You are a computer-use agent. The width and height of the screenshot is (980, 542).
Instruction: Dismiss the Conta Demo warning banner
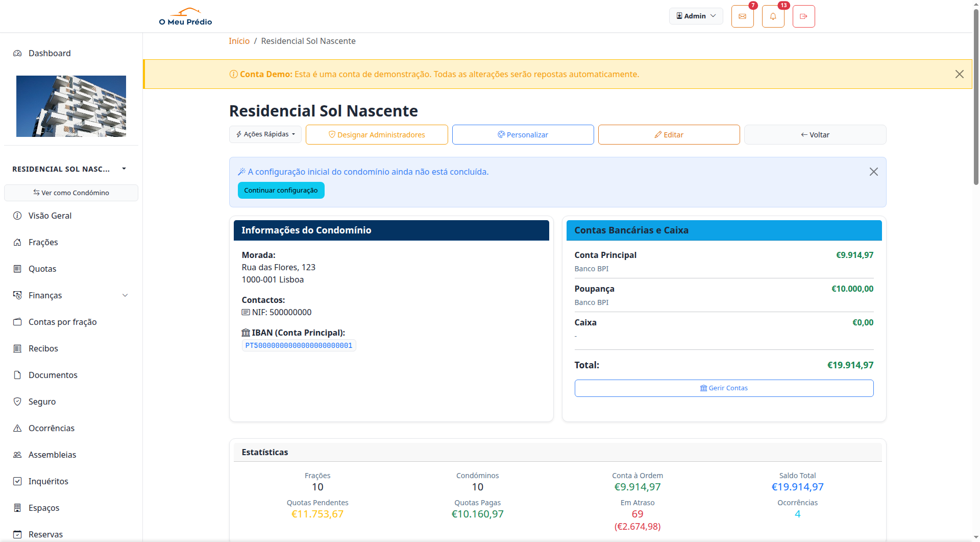[x=959, y=74]
